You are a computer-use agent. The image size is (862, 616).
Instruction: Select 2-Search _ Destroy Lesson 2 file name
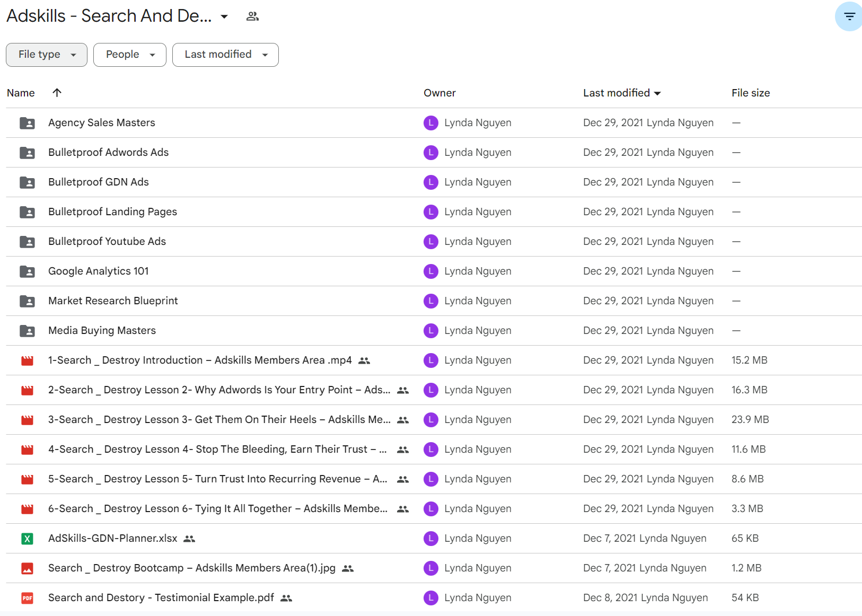click(x=219, y=390)
